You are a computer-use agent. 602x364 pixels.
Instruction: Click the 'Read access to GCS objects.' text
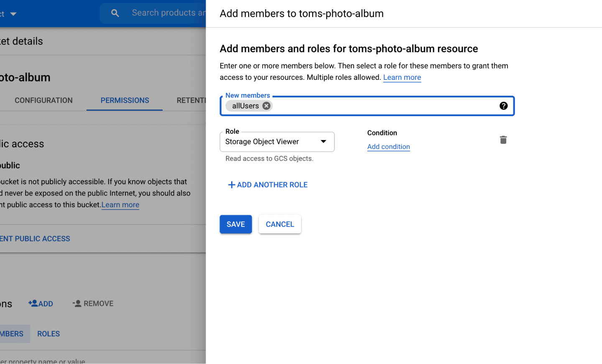[x=269, y=158]
